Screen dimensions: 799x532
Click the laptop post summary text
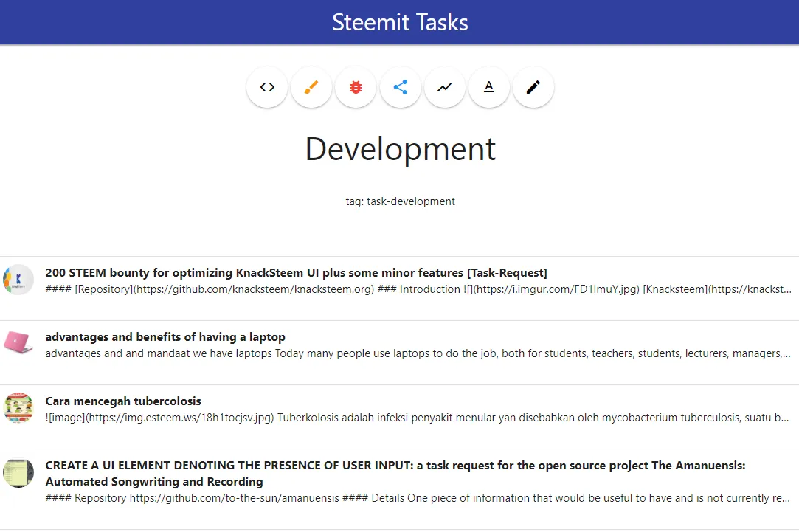418,353
